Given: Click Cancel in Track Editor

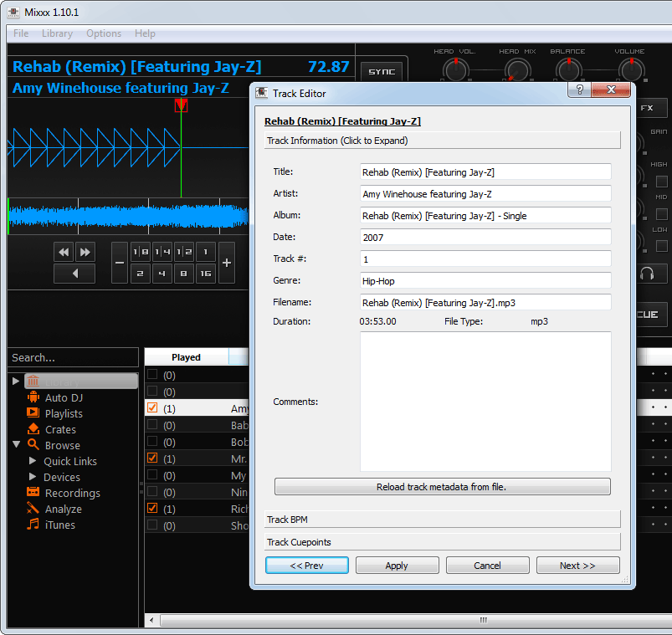Looking at the screenshot, I should click(x=487, y=566).
